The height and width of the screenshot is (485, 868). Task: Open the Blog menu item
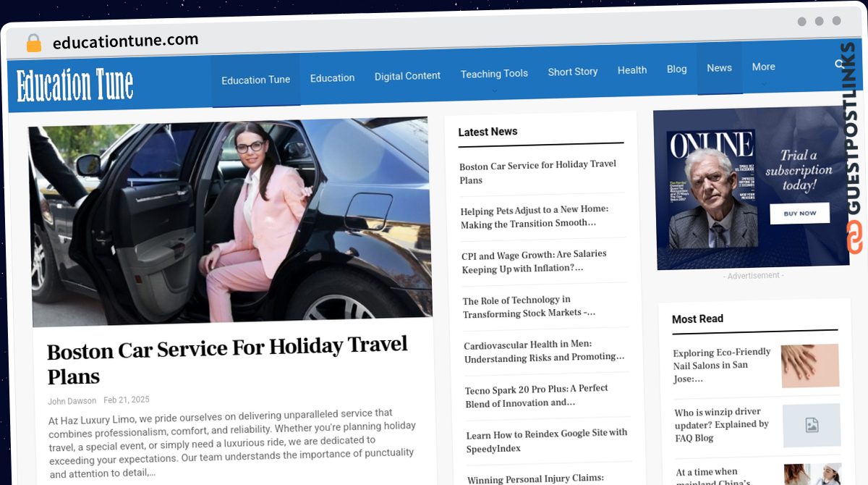pos(677,69)
